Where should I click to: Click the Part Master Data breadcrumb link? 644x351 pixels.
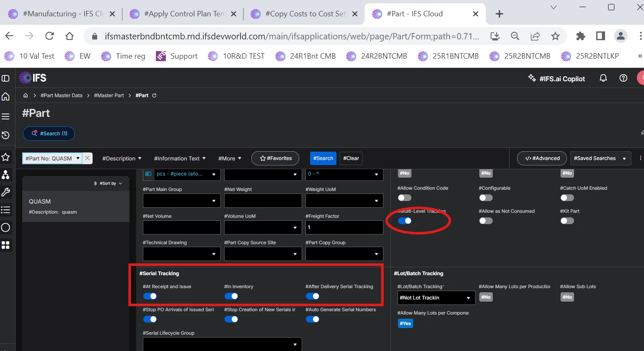pos(61,95)
